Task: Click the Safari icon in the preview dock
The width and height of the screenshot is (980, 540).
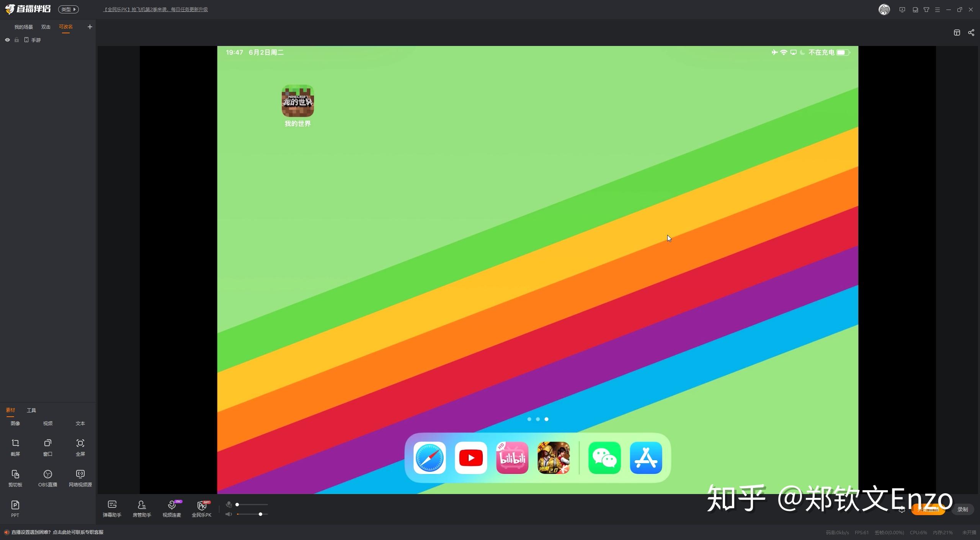Action: [430, 458]
